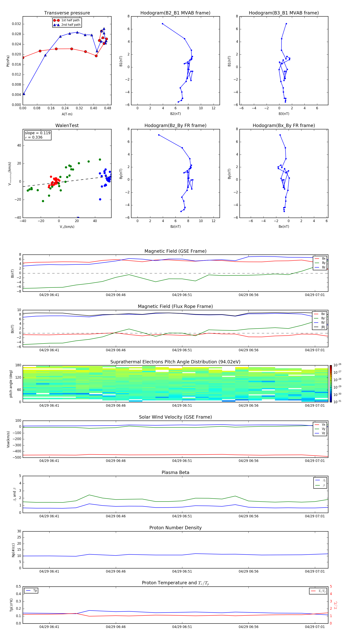Click '04/29 06:41' tick under GSE magnetic field
Viewport: 351px width, 644px height.
[x=49, y=295]
